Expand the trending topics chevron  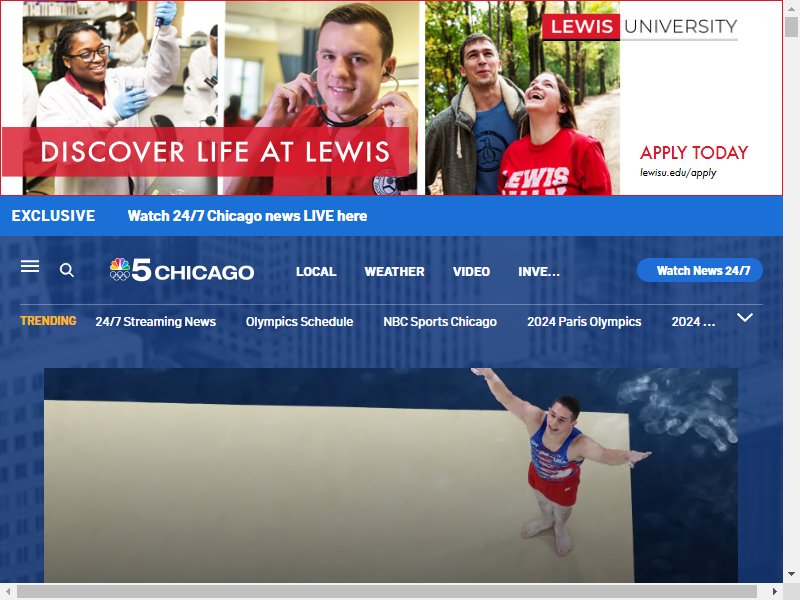coord(745,318)
